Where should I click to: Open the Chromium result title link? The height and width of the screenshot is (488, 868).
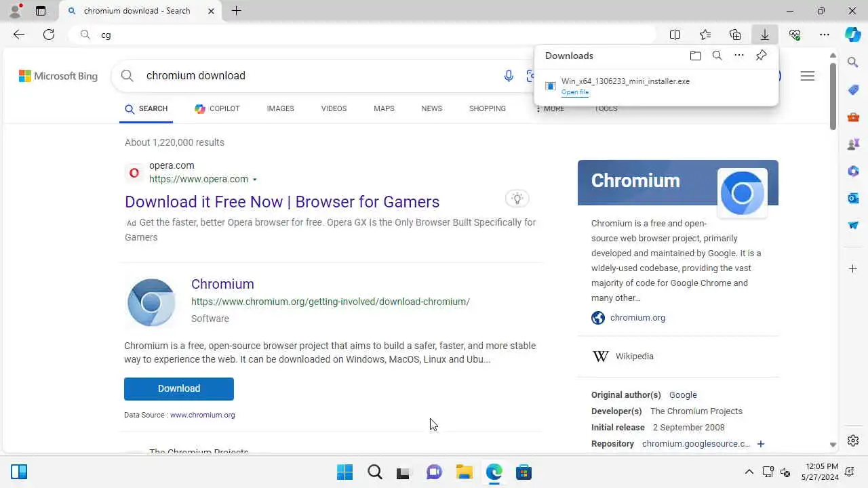[222, 284]
